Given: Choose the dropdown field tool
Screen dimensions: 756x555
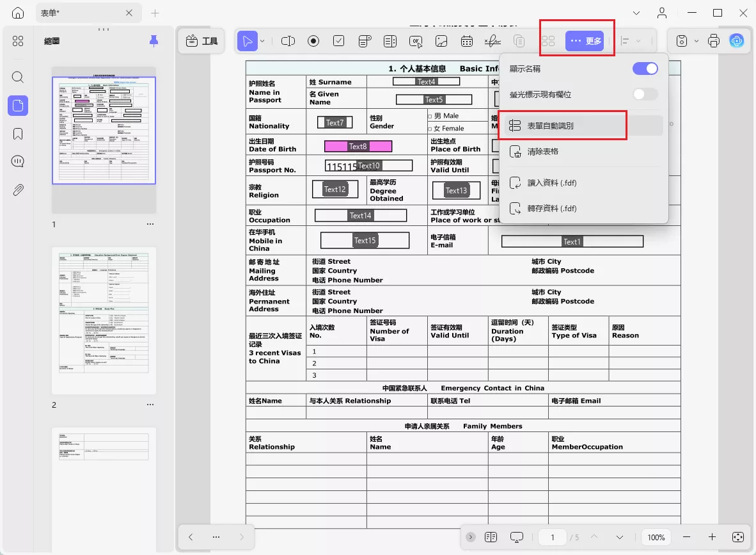Looking at the screenshot, I should 365,41.
